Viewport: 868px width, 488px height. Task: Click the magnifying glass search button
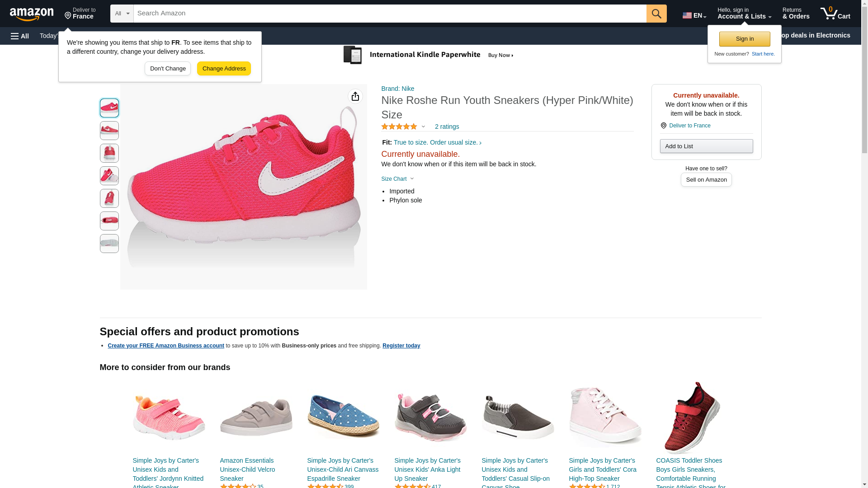[656, 14]
